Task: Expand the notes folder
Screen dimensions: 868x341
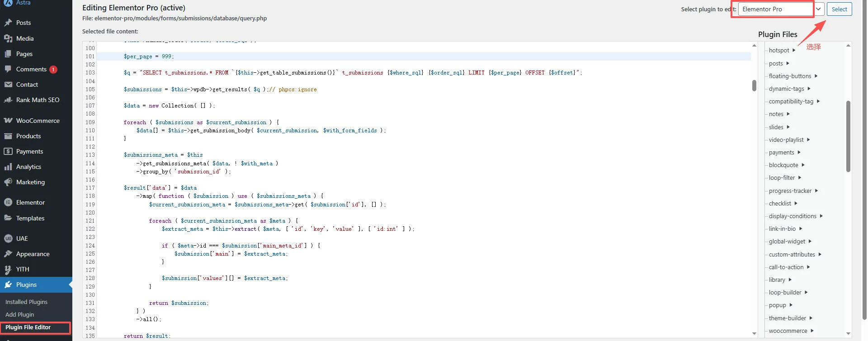Action: pos(779,114)
